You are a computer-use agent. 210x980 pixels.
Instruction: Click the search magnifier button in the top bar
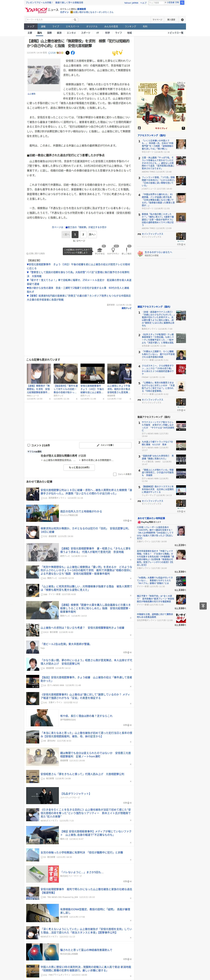(x=182, y=3)
